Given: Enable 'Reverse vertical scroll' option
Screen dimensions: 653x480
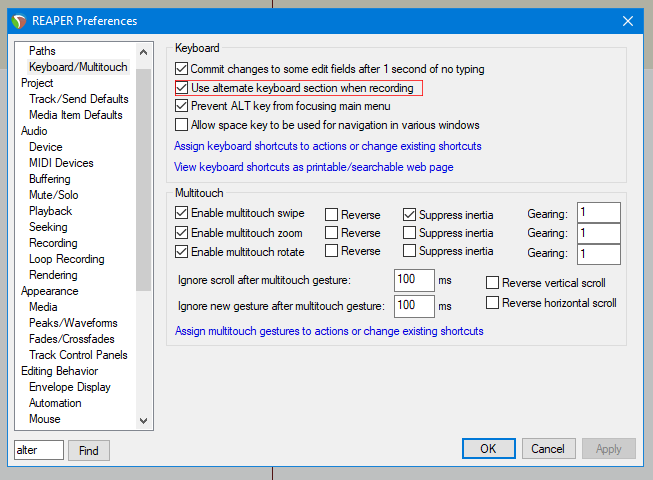Looking at the screenshot, I should (492, 283).
